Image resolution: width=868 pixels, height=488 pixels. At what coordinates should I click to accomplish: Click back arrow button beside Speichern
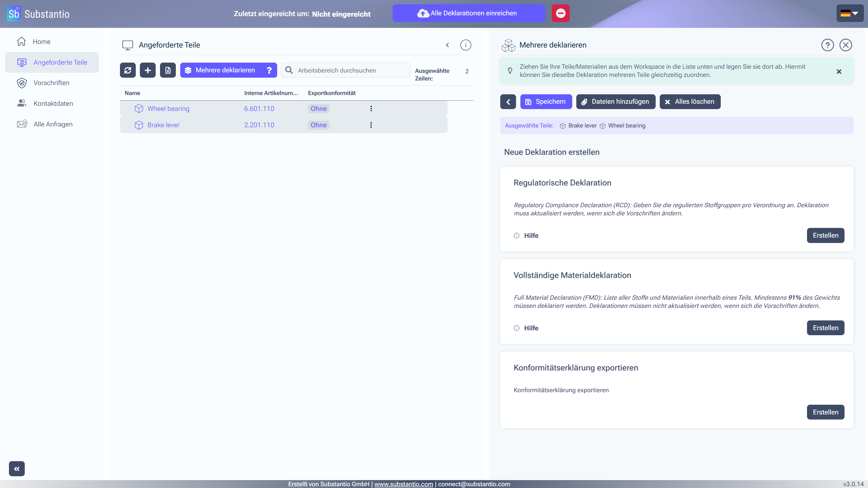(x=508, y=101)
